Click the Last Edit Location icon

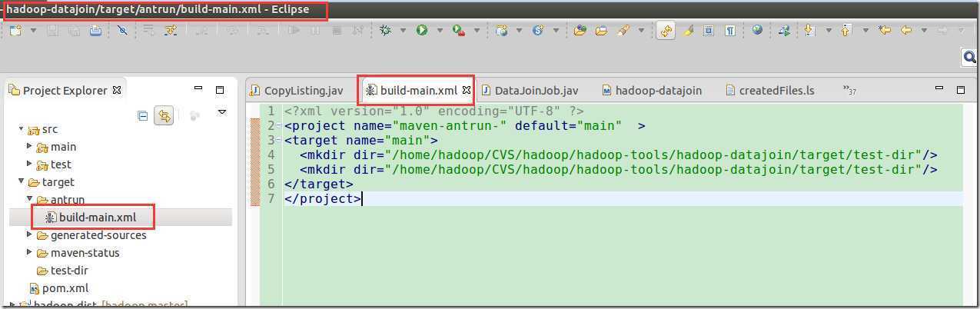point(885,31)
